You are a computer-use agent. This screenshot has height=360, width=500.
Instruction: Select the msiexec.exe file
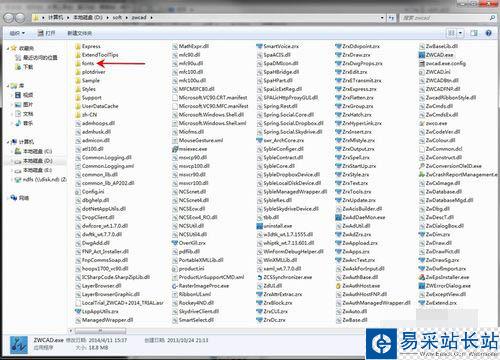point(190,149)
